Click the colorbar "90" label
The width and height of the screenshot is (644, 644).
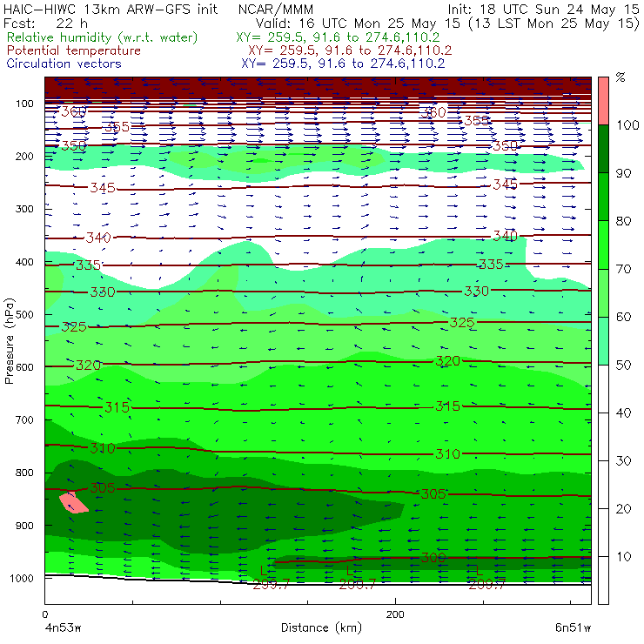(622, 173)
